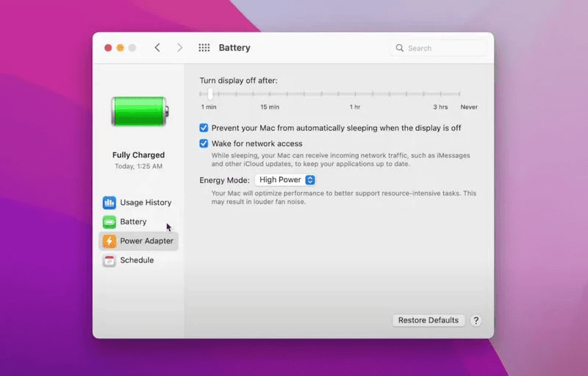Open the Usage History pane
This screenshot has width=588, height=376.
coord(145,203)
